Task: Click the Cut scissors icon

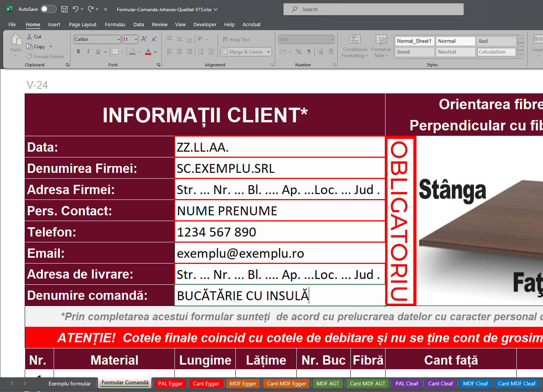Action: coord(30,36)
